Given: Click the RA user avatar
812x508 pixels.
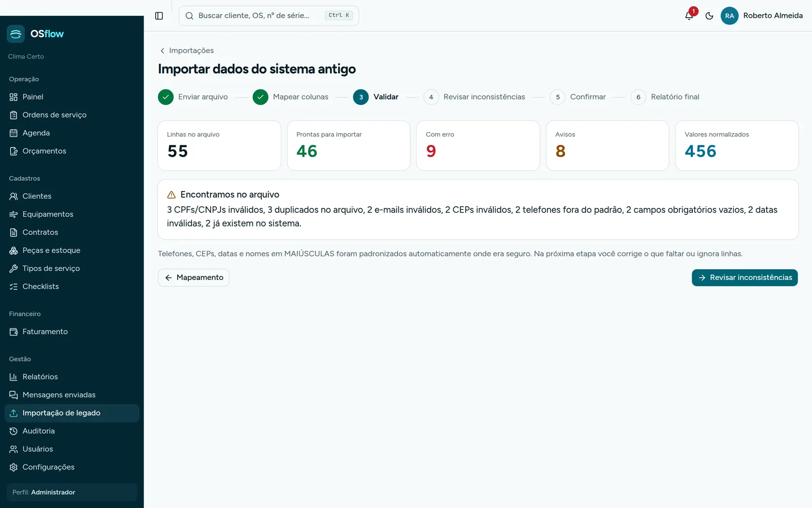Looking at the screenshot, I should click(x=729, y=16).
